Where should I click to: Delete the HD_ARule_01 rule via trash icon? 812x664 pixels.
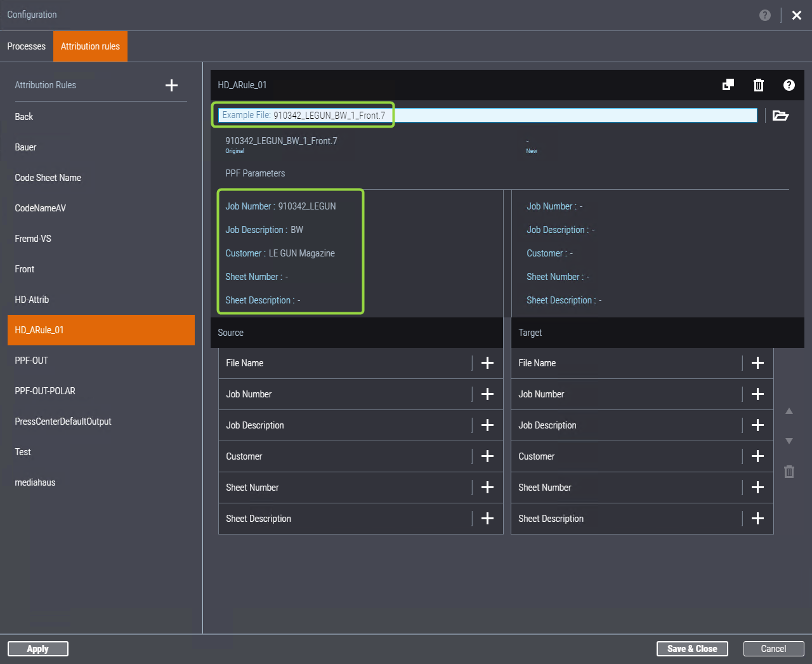coord(759,85)
